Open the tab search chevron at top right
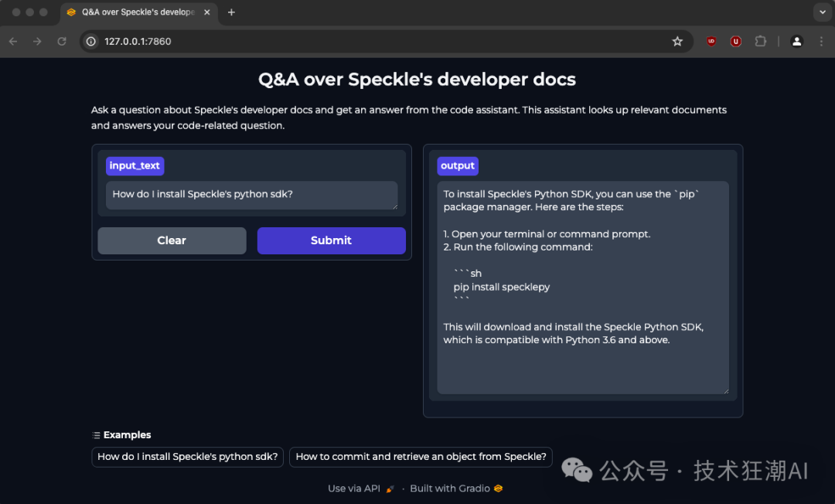 click(x=822, y=12)
